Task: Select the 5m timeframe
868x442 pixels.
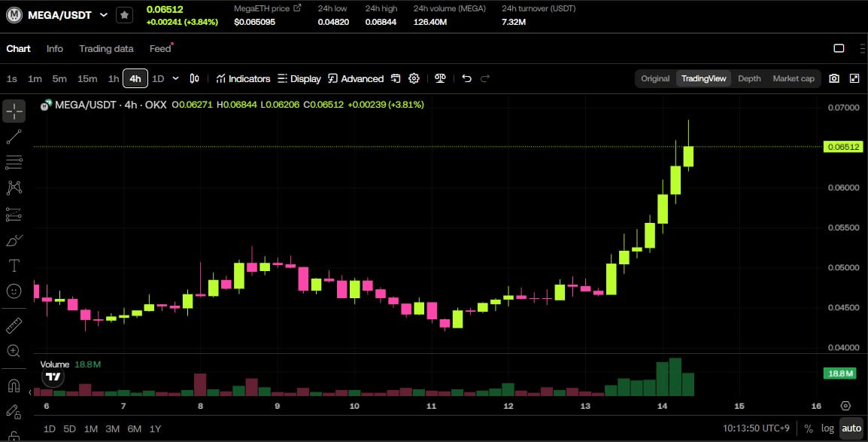Action: pos(59,78)
